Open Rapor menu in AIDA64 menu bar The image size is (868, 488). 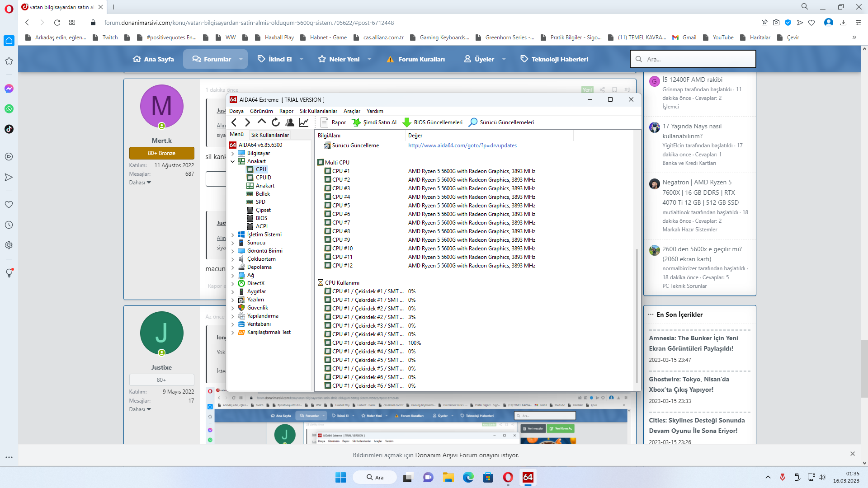coord(286,111)
